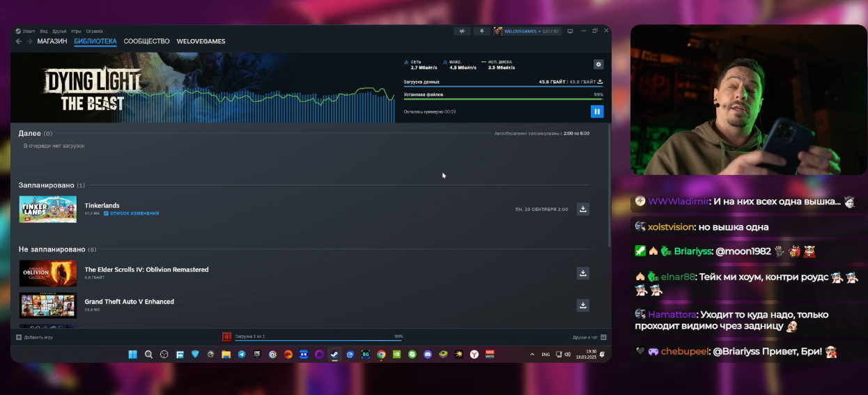Open the Вид menu
Screen dimensions: 868x395
[44, 31]
